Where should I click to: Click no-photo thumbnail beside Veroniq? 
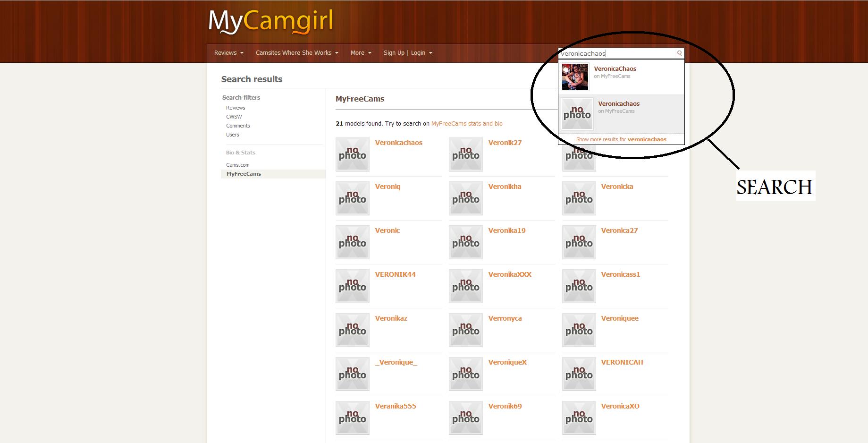(353, 198)
